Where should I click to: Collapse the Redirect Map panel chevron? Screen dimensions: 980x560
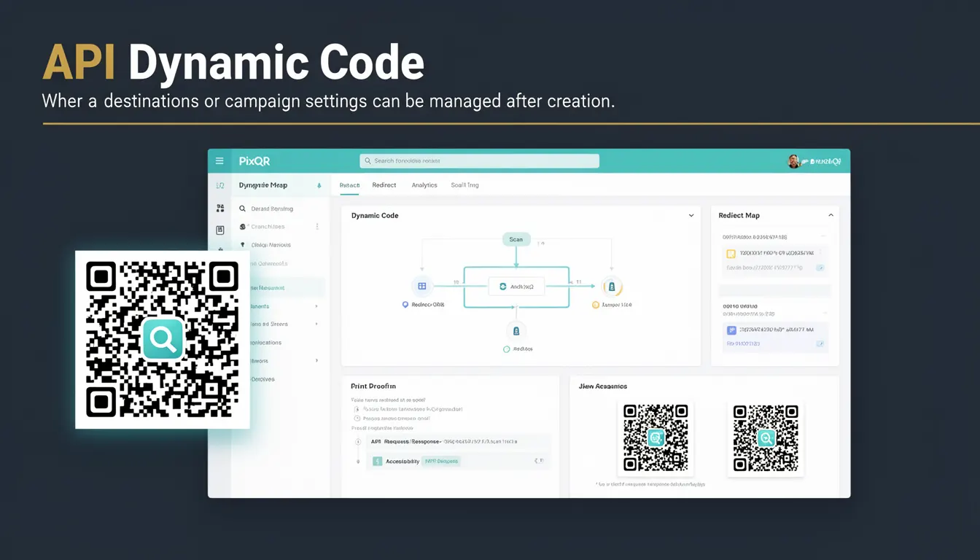[x=831, y=216]
